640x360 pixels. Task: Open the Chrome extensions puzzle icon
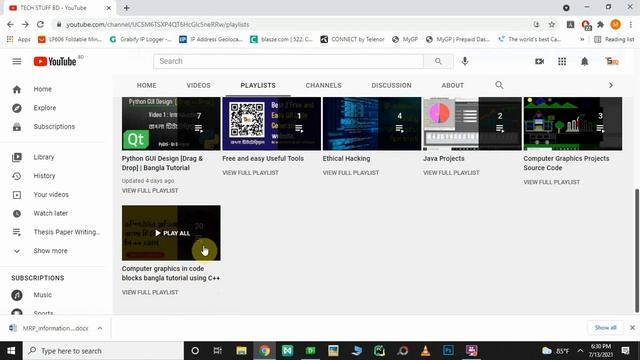tap(600, 24)
